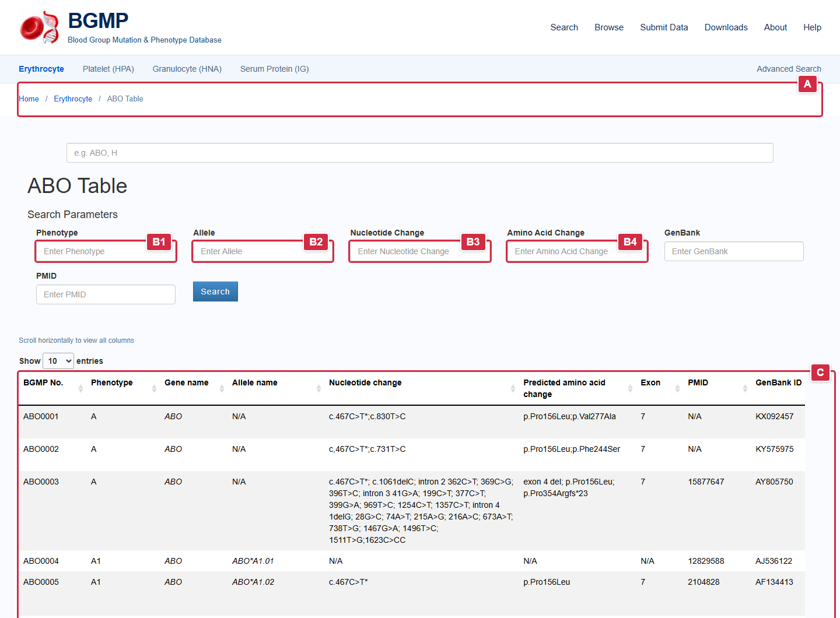Click amino acid change p.Pro156Leu;p.Phe244Ser

(x=572, y=449)
